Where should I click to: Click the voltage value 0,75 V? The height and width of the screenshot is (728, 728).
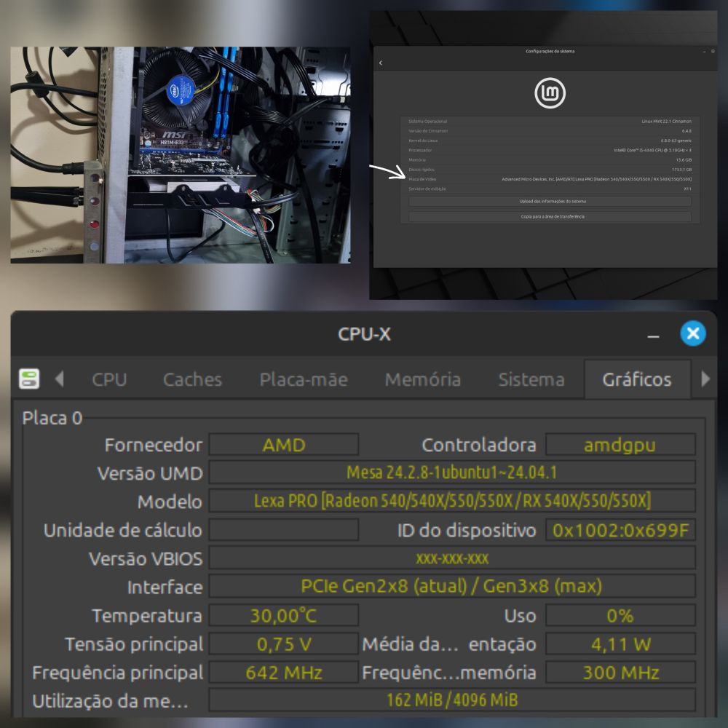(x=284, y=644)
